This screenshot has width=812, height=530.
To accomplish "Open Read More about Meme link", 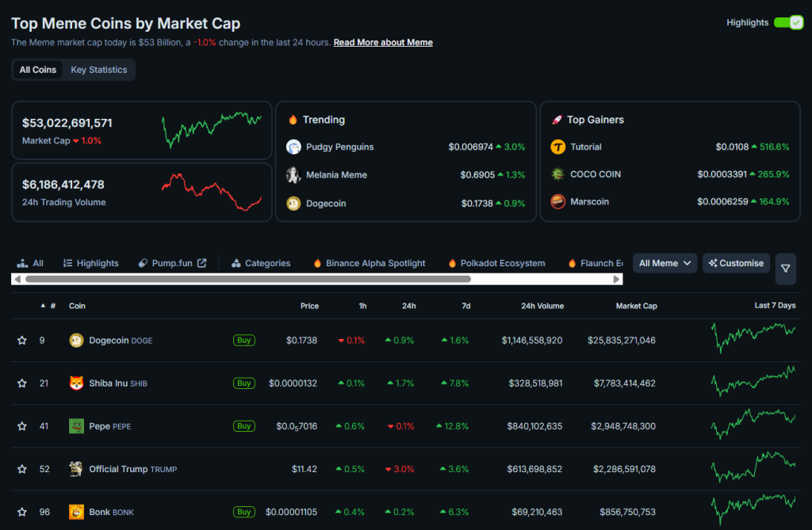I will click(x=383, y=43).
